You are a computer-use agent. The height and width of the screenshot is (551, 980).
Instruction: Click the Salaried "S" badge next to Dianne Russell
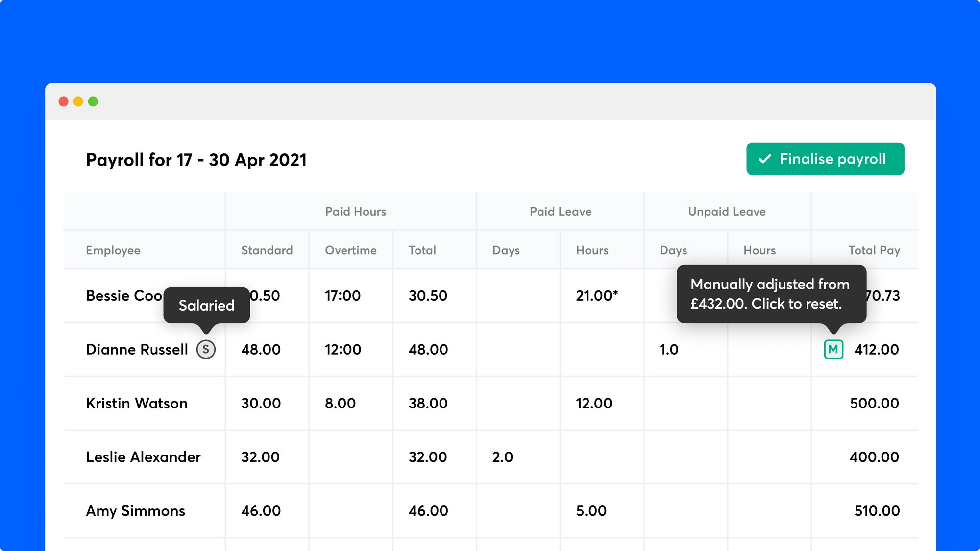(206, 350)
